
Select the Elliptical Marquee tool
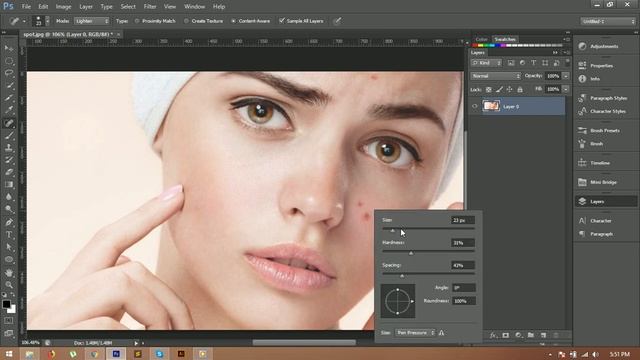pos(9,61)
